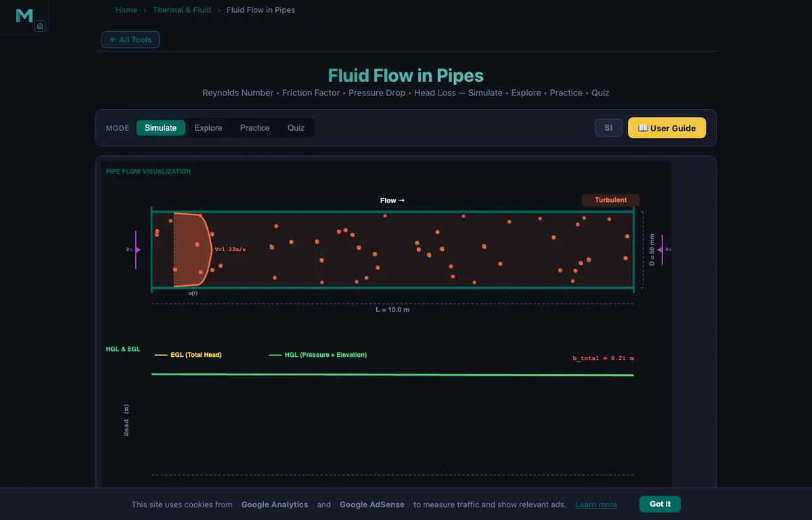The width and height of the screenshot is (812, 520).
Task: Click the u(r) velocity profile shape
Action: (194, 250)
